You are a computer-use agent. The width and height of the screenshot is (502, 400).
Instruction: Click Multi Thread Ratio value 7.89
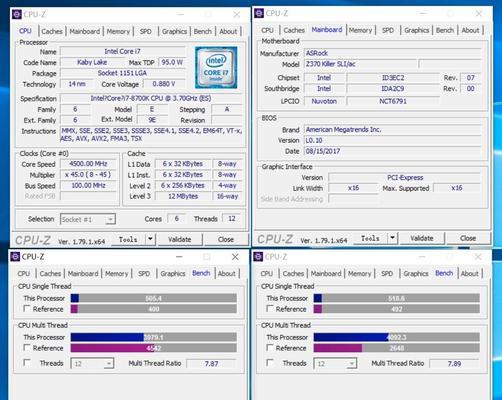(x=454, y=363)
